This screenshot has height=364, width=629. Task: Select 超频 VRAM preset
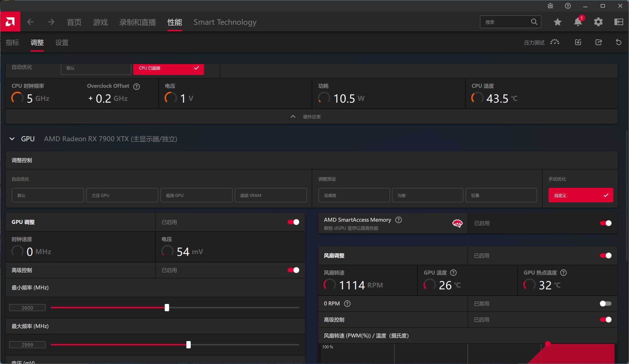tap(270, 195)
